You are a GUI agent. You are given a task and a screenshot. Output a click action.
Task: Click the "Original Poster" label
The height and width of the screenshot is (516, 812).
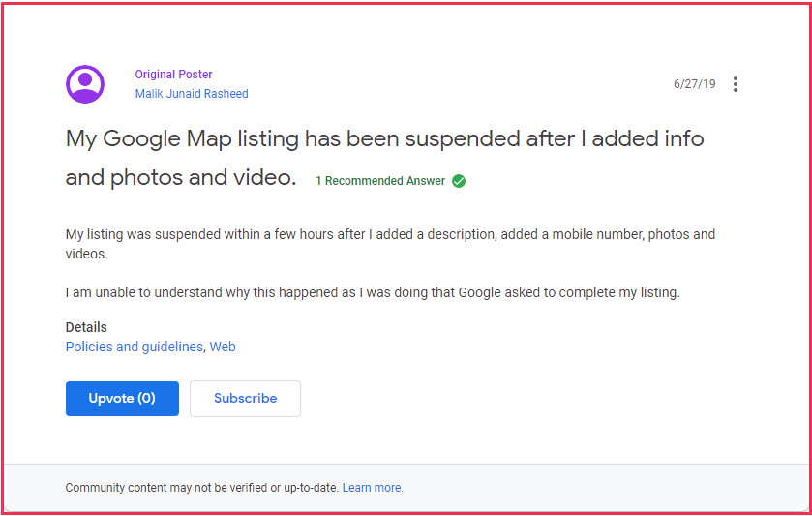point(174,75)
